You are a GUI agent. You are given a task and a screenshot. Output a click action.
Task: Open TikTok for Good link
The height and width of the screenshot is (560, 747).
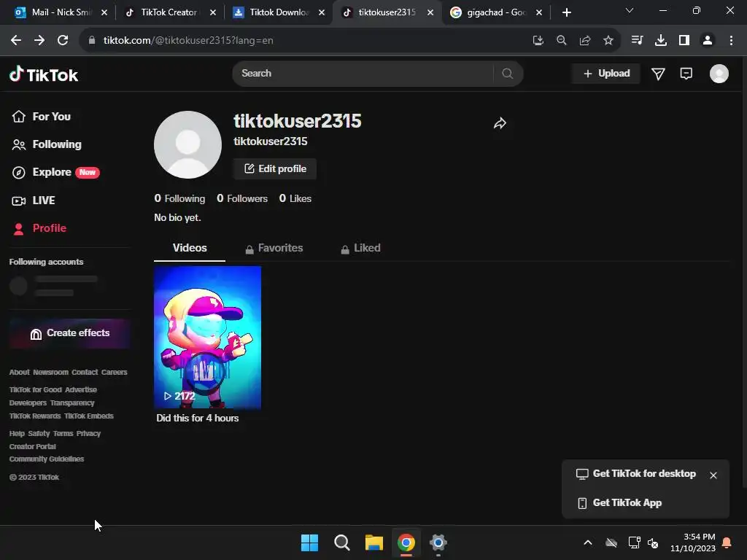point(35,389)
